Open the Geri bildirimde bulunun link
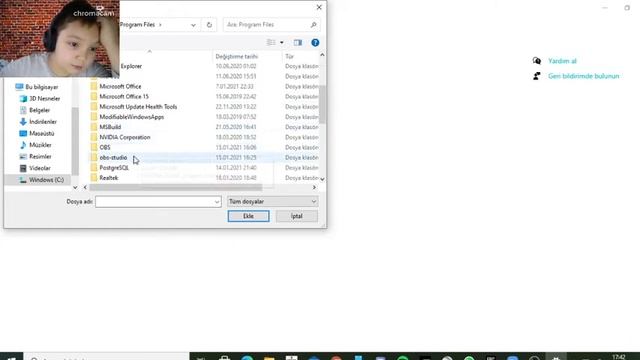640x360 pixels. 584,76
